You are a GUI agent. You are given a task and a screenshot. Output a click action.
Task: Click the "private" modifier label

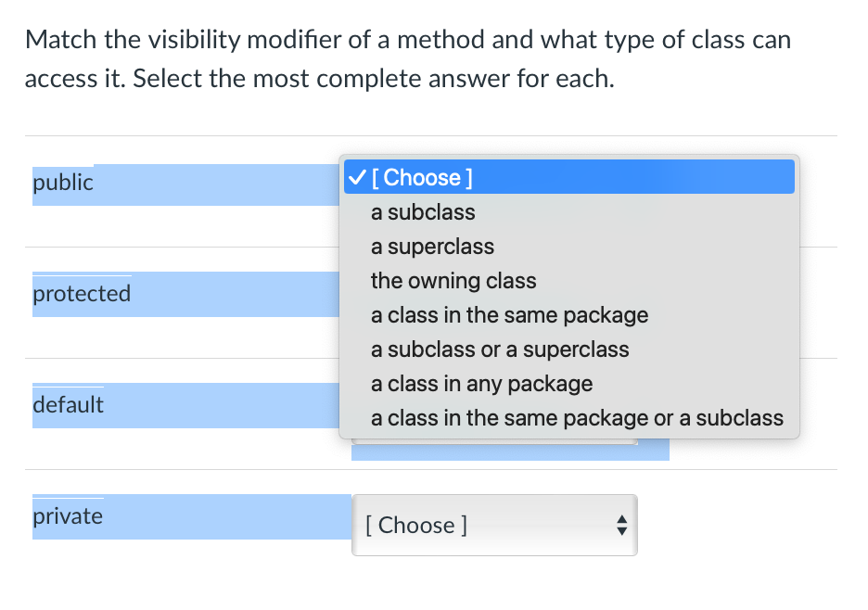(x=68, y=516)
